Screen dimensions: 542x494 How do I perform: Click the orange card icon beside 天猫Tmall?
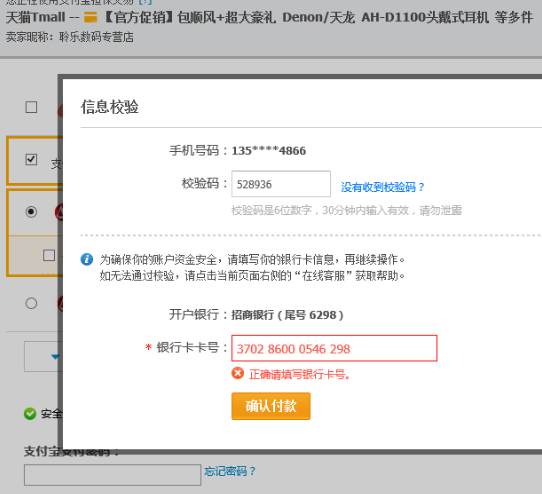click(x=91, y=17)
